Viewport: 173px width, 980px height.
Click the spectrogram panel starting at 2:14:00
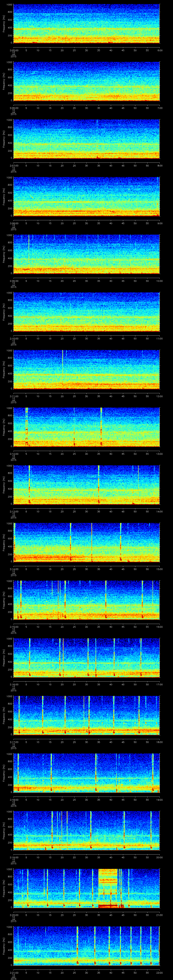pos(86,543)
